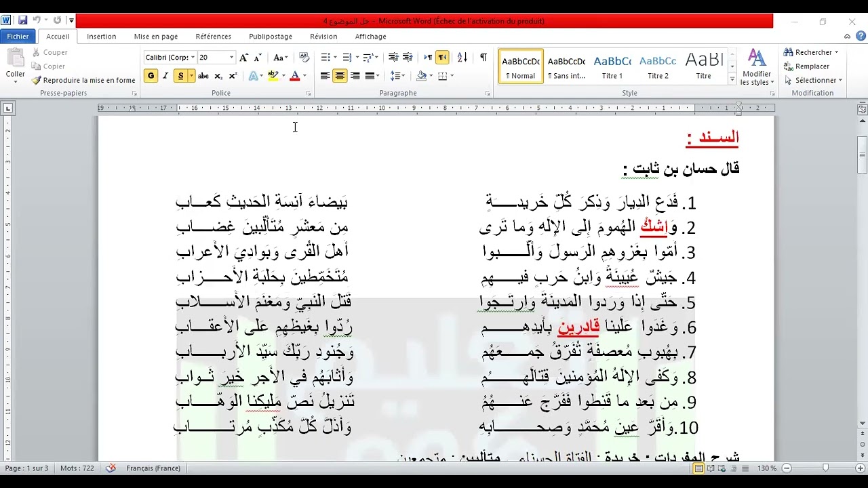Open the Fichier tab
The width and height of the screenshot is (868, 488).
click(x=18, y=37)
